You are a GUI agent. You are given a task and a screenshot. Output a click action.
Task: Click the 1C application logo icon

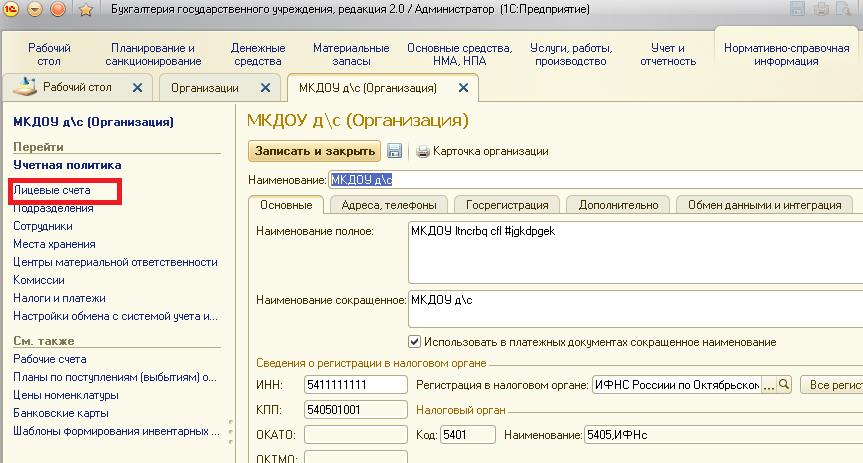point(11,9)
